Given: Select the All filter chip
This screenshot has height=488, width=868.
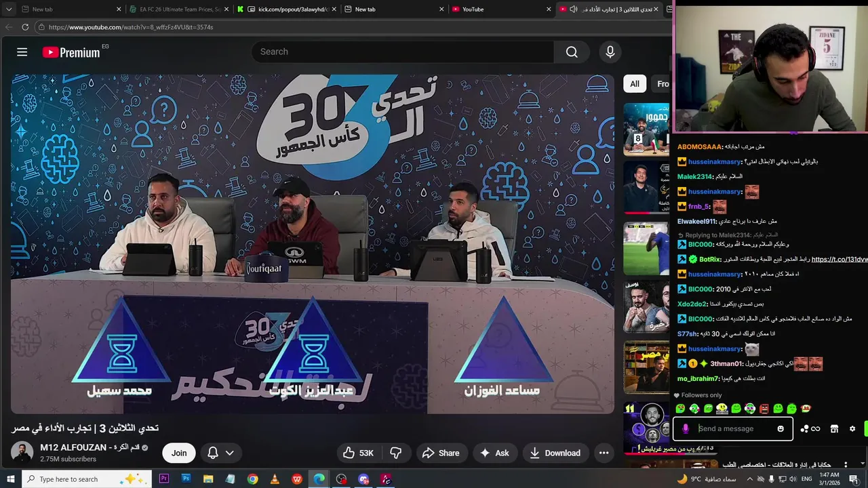Looking at the screenshot, I should point(635,84).
